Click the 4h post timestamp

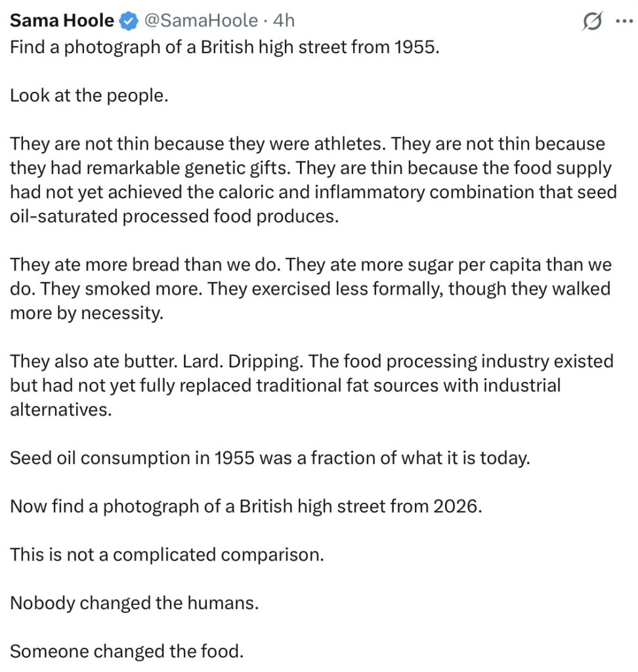tap(284, 21)
